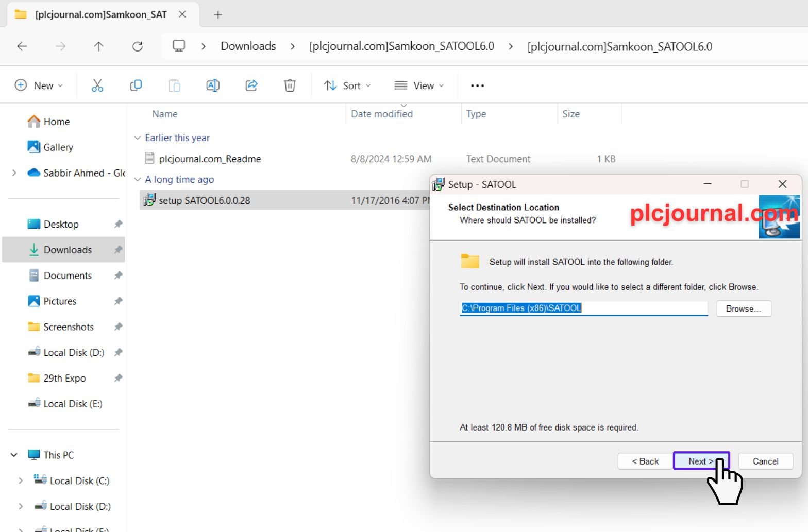808x532 pixels.
Task: Click the Copy icon in Explorer toolbar
Action: [136, 85]
